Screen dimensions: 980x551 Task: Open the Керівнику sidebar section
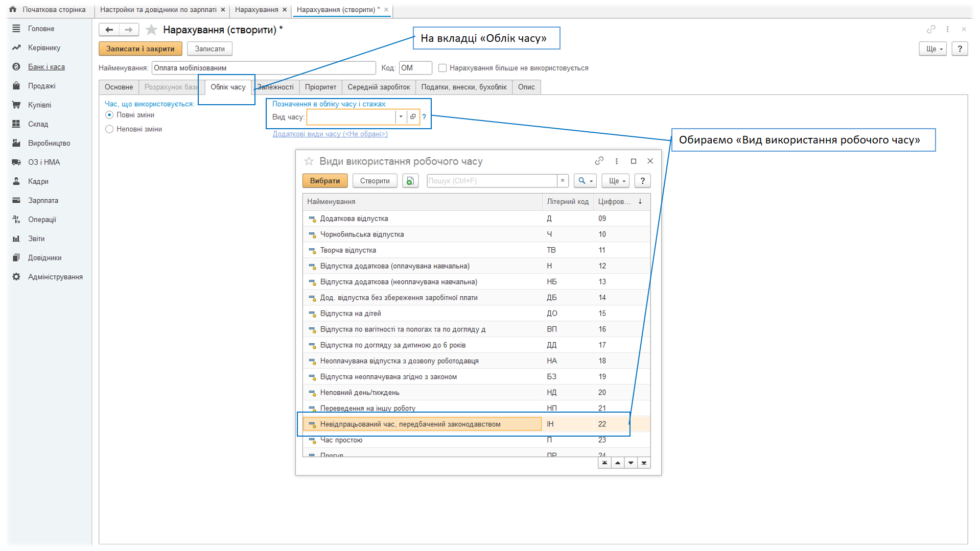[x=44, y=47]
